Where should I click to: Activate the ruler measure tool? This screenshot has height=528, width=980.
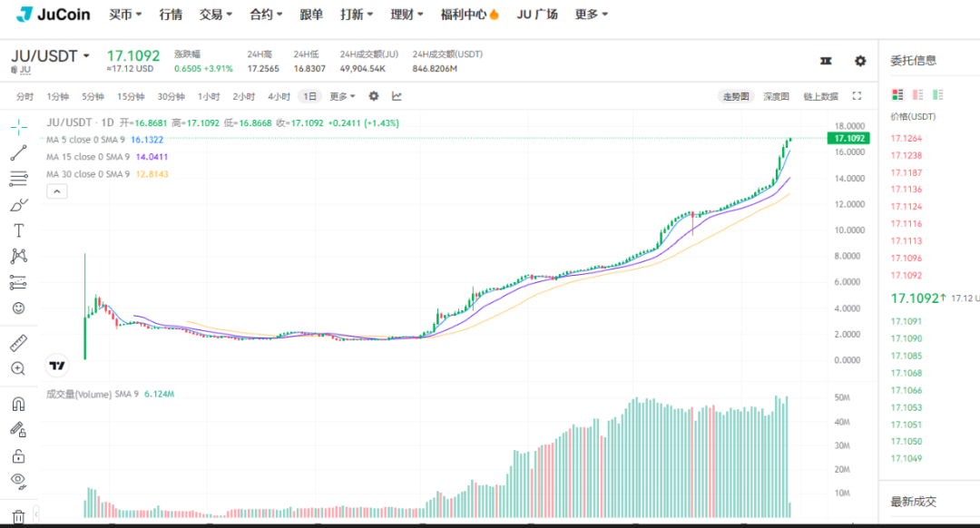click(x=18, y=343)
